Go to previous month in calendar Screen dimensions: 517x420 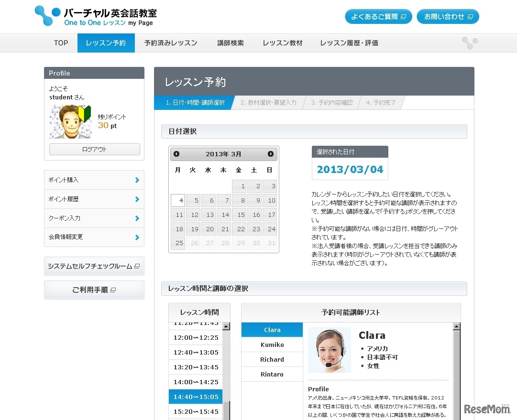(x=176, y=154)
